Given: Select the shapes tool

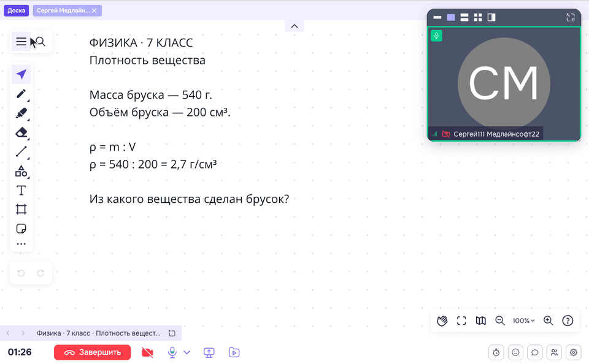Looking at the screenshot, I should tap(21, 171).
